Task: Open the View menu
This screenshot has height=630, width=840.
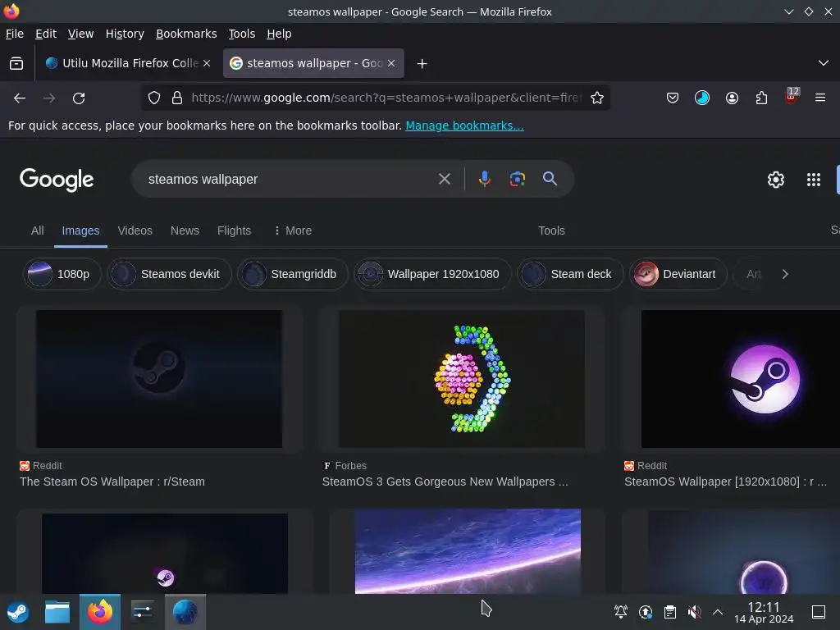Action: tap(80, 34)
